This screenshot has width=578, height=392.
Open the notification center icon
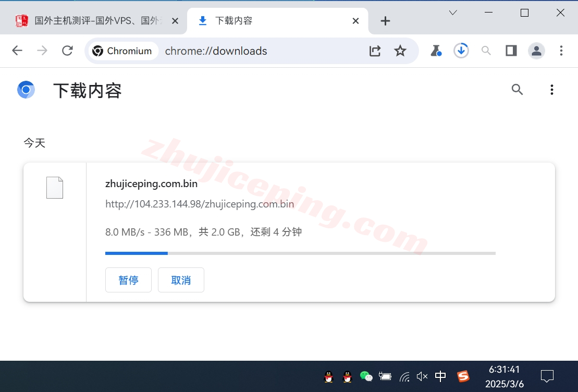pyautogui.click(x=547, y=376)
